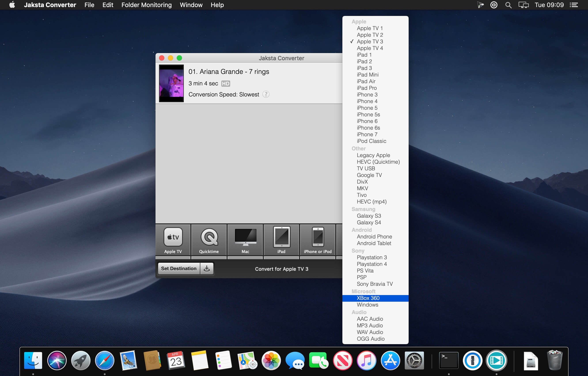
Task: Open Spotlight search in the menu bar
Action: pyautogui.click(x=508, y=5)
